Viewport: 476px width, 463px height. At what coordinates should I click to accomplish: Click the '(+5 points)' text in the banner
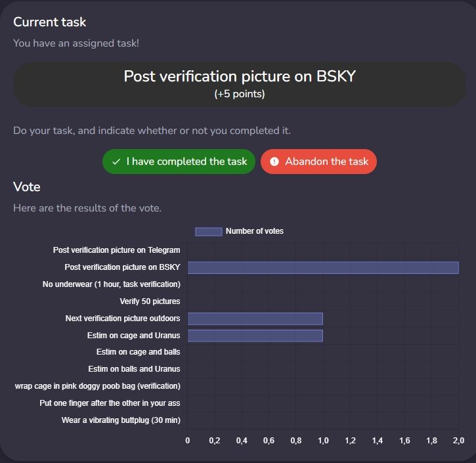240,94
